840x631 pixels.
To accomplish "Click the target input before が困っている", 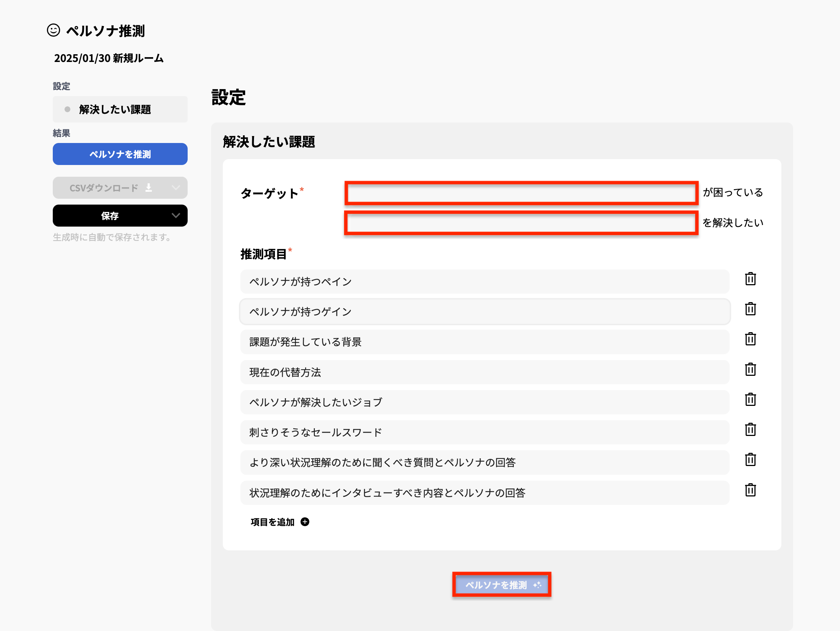I will (521, 193).
